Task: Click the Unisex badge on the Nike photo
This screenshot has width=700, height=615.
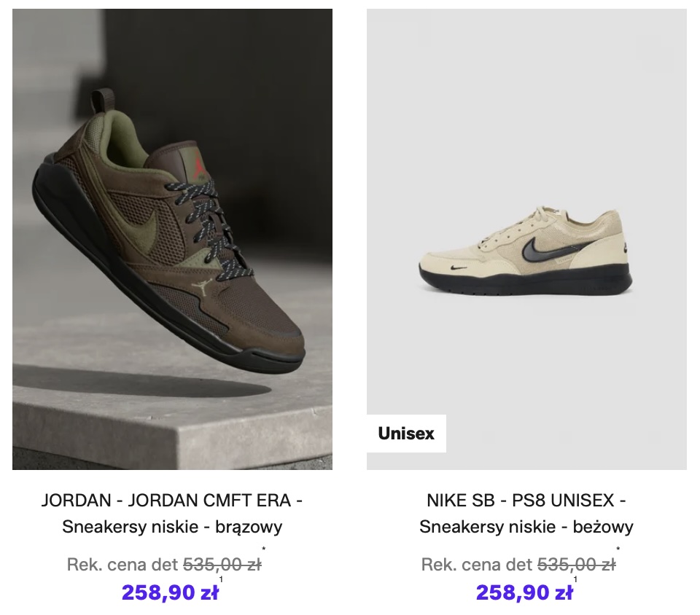Action: [406, 434]
